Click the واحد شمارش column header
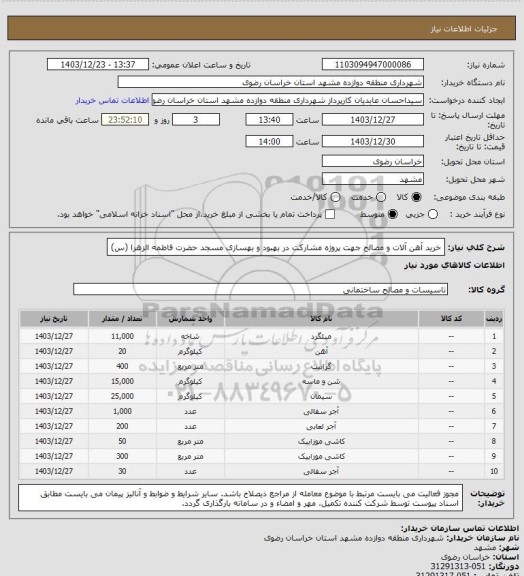The image size is (524, 576). pyautogui.click(x=190, y=319)
